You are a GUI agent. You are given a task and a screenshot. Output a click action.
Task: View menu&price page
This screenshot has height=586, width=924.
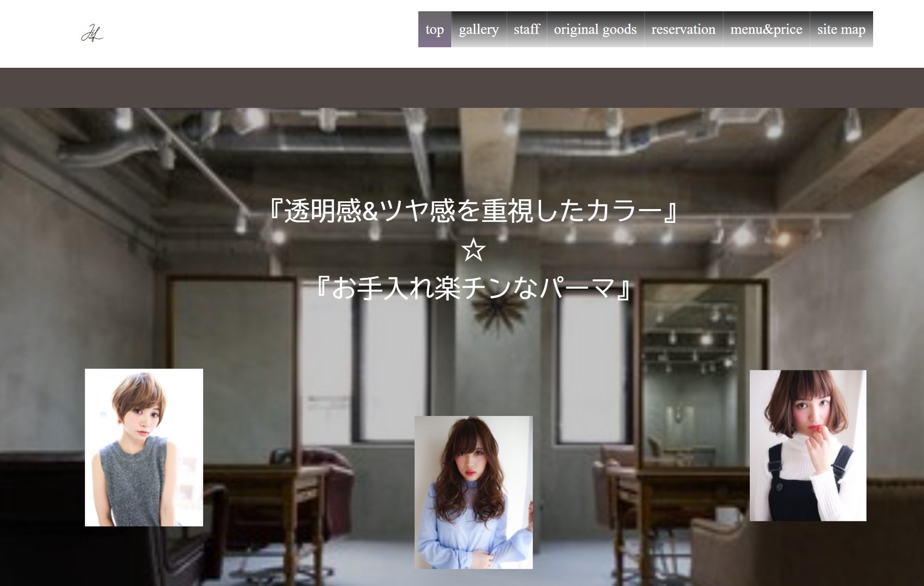(x=766, y=29)
